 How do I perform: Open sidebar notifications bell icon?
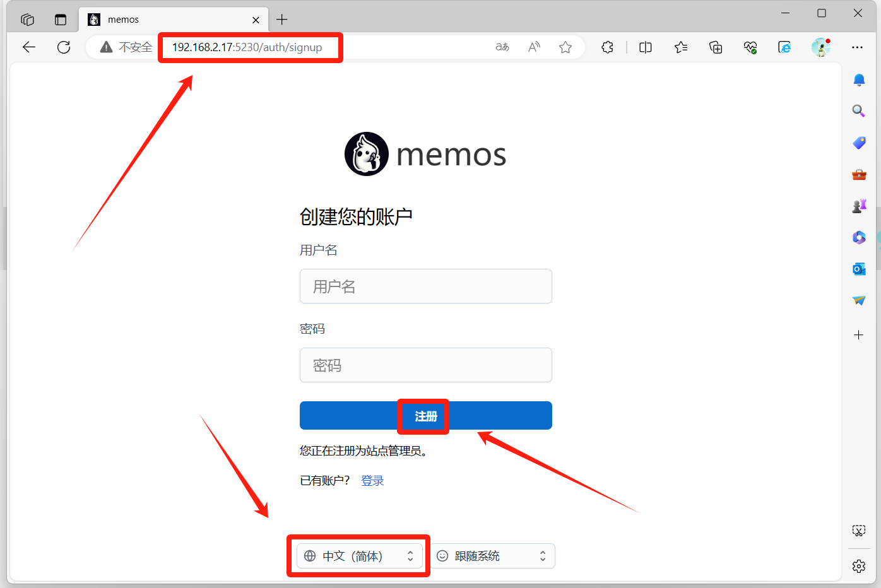(x=858, y=80)
